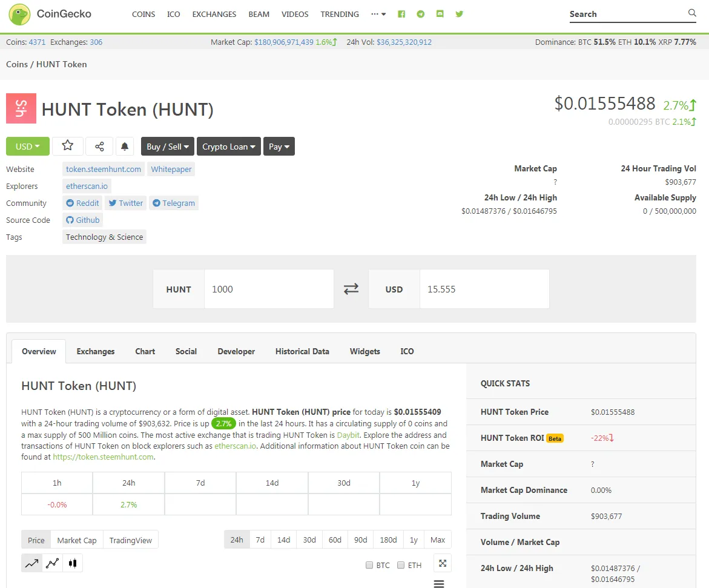
Task: Click the HUNT amount input field
Action: point(269,289)
